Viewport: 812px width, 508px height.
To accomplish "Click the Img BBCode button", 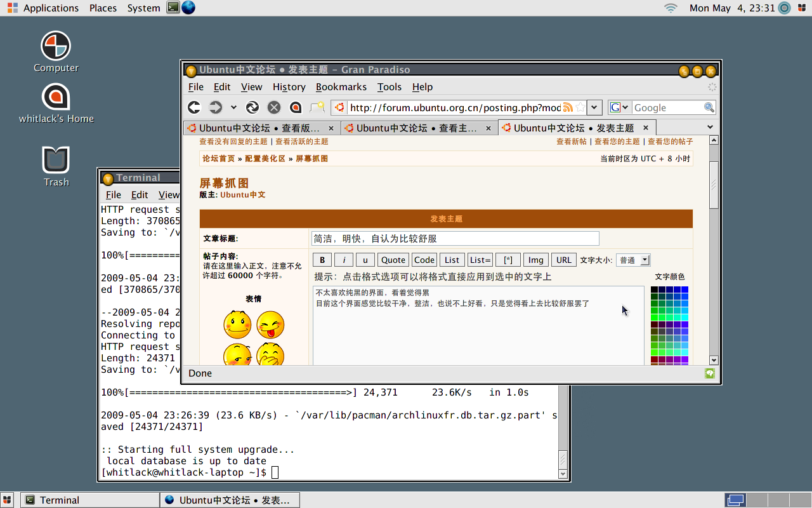I will click(x=536, y=260).
